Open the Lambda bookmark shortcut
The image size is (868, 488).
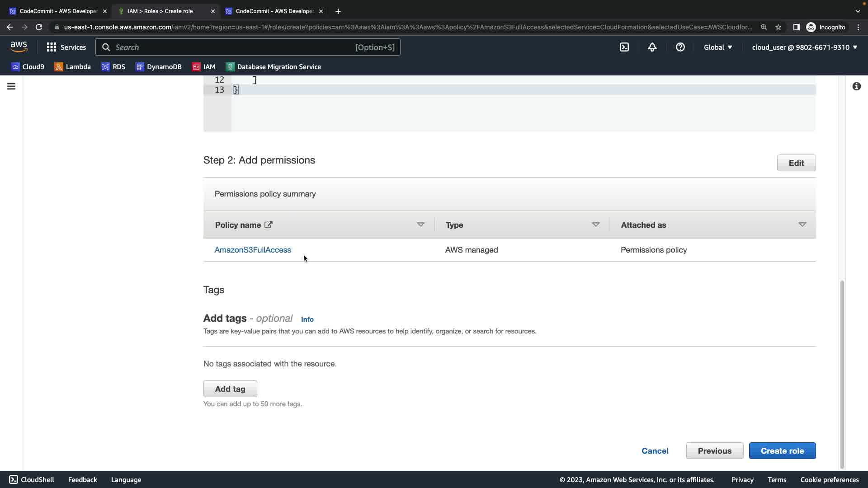point(72,66)
